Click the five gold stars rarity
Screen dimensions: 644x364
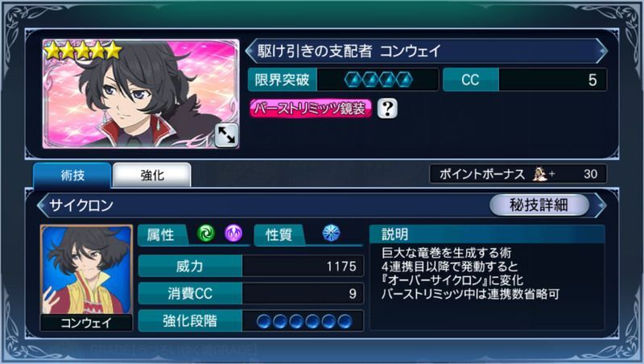(x=83, y=51)
